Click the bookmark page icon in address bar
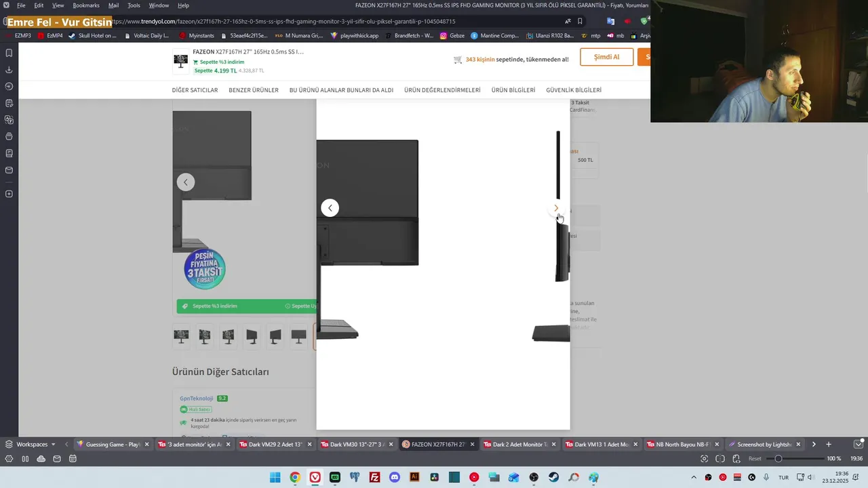The image size is (868, 488). pos(580,21)
